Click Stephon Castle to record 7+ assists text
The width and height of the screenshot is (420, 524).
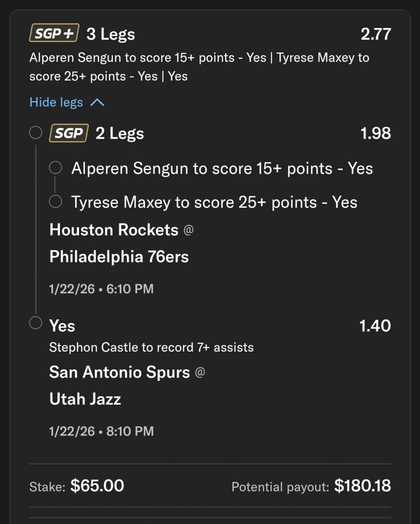coord(151,347)
